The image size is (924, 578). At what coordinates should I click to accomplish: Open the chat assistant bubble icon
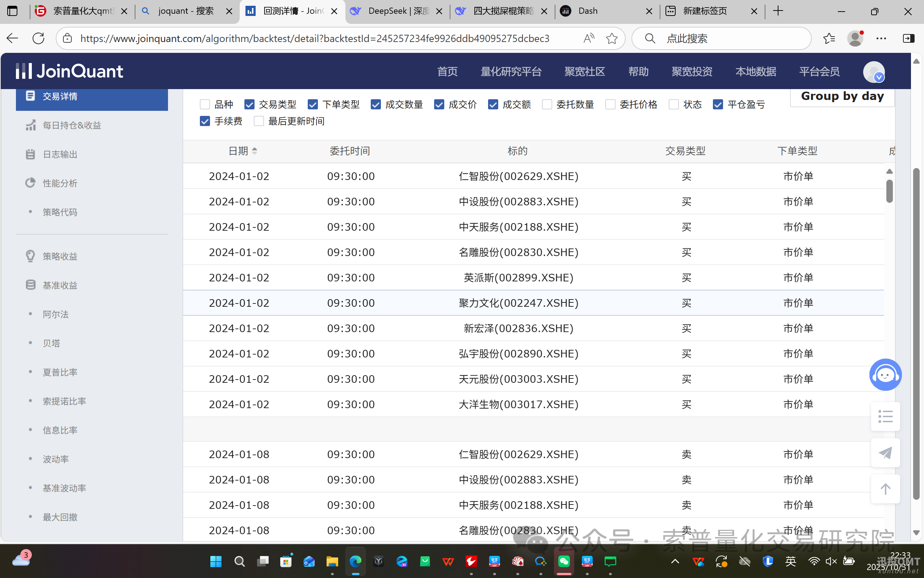pos(885,374)
